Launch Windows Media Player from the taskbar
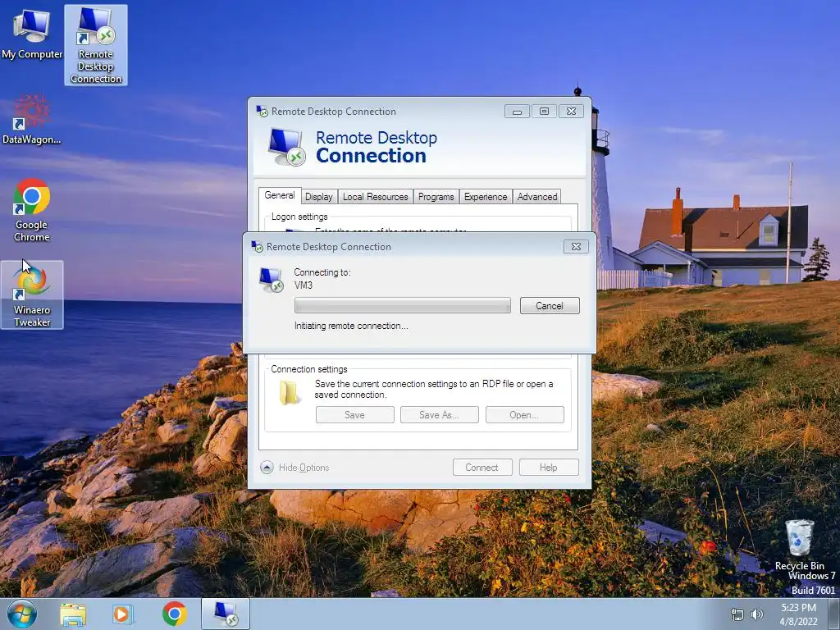840x630 pixels. [123, 614]
